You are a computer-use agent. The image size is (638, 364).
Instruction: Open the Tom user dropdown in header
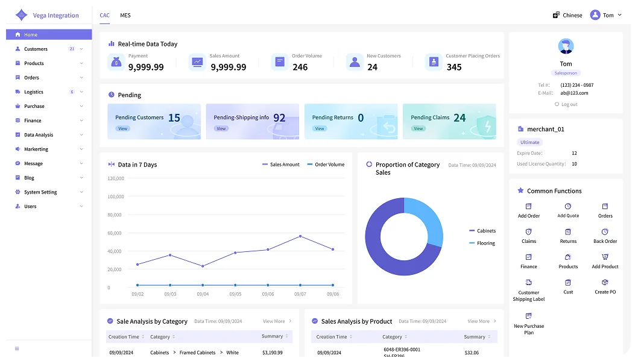click(606, 15)
